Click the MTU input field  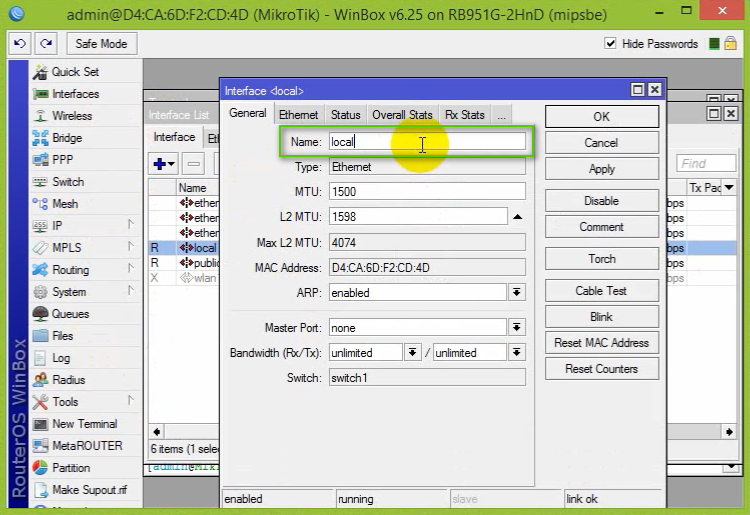pos(427,191)
